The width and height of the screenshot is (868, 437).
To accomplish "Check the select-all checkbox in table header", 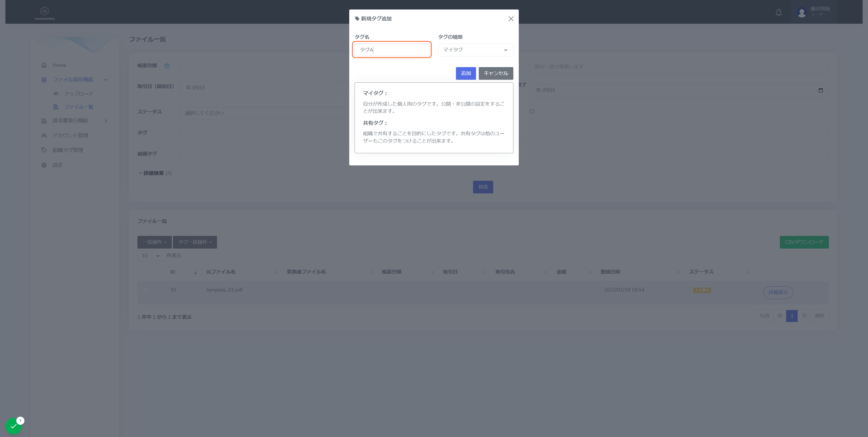I will pos(145,272).
